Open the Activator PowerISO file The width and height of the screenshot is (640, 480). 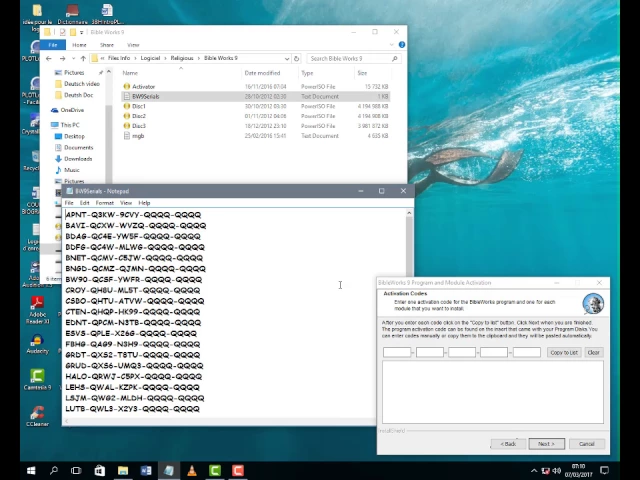[143, 87]
